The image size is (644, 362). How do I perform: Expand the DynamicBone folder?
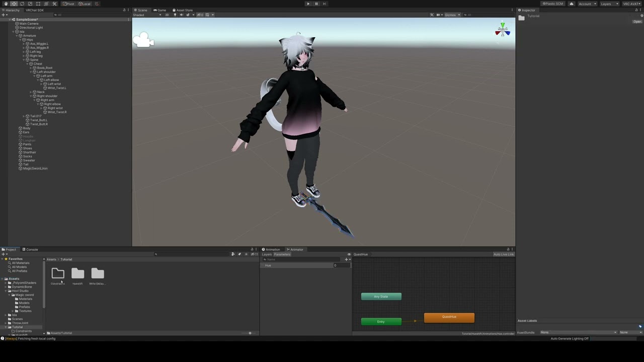point(6,287)
